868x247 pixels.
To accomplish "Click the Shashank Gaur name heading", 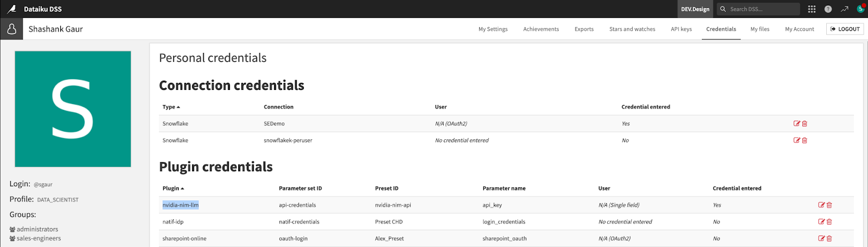I will (x=56, y=29).
